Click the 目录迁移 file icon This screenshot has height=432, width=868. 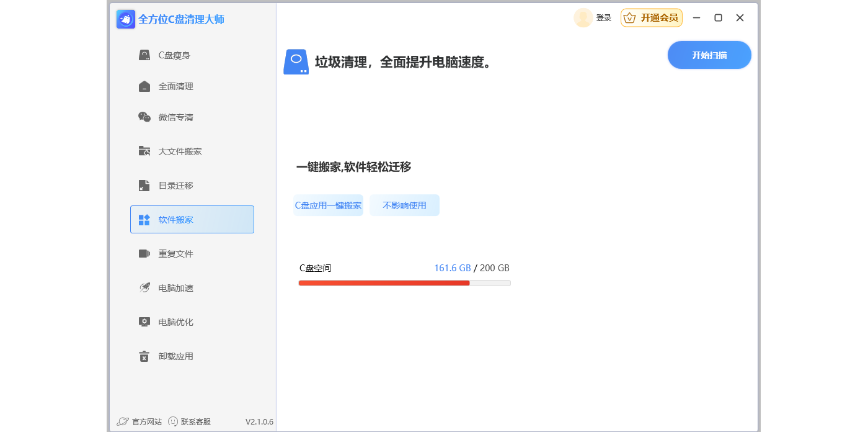pyautogui.click(x=144, y=186)
